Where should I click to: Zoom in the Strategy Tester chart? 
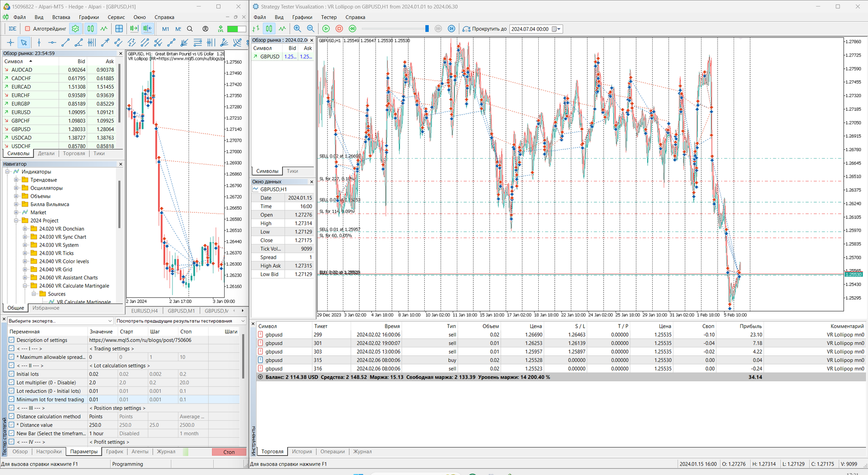(x=297, y=29)
